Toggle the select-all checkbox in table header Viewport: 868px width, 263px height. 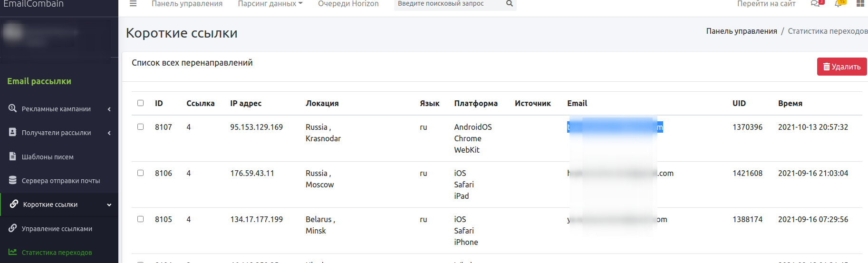(x=140, y=103)
